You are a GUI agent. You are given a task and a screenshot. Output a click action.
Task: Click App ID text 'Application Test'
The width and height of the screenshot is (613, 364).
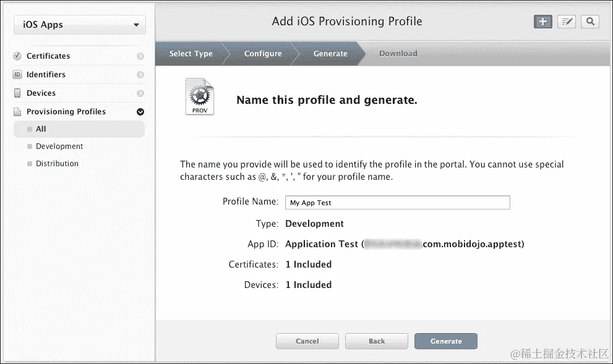(x=322, y=244)
